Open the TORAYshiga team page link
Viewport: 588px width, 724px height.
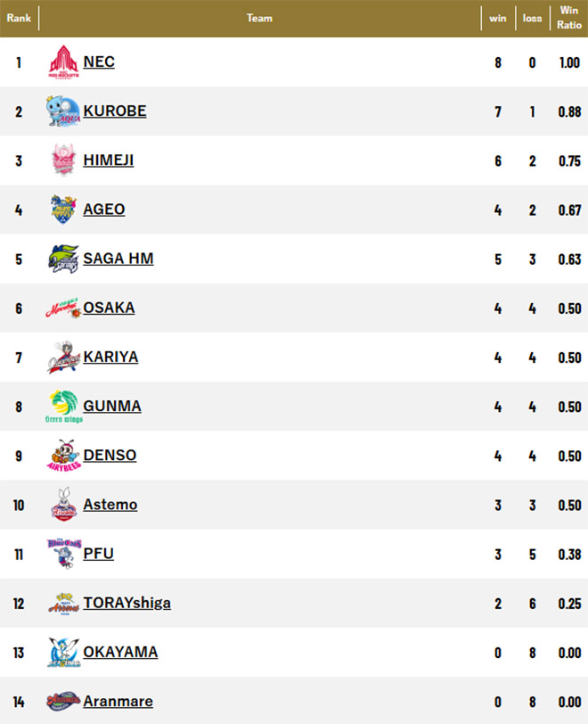127,603
